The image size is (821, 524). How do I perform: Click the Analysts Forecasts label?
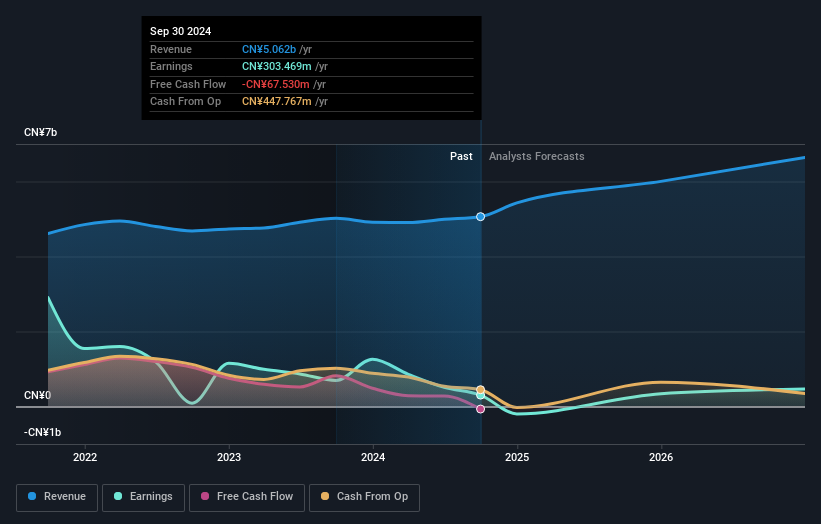537,156
